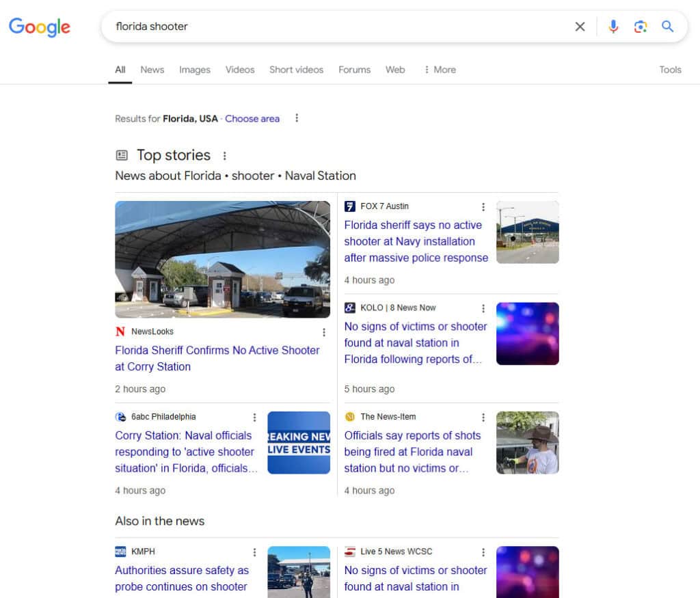
Task: Click into the 'florida shooter' search field
Action: tap(339, 27)
